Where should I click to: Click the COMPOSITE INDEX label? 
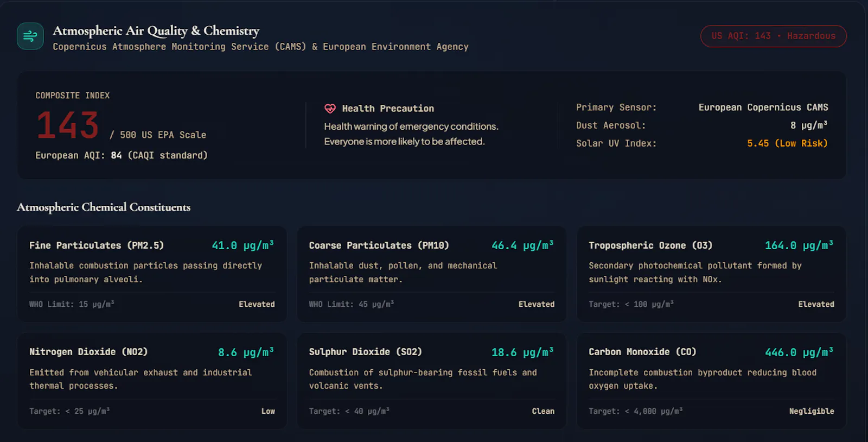pos(73,96)
